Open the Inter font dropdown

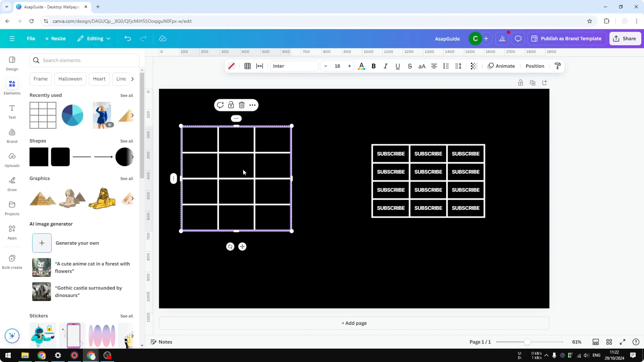pos(294,66)
